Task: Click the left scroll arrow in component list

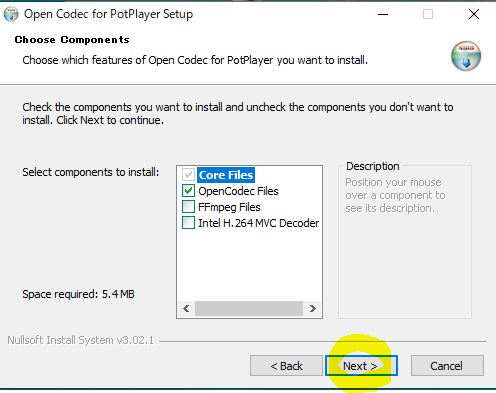Action: pyautogui.click(x=186, y=309)
